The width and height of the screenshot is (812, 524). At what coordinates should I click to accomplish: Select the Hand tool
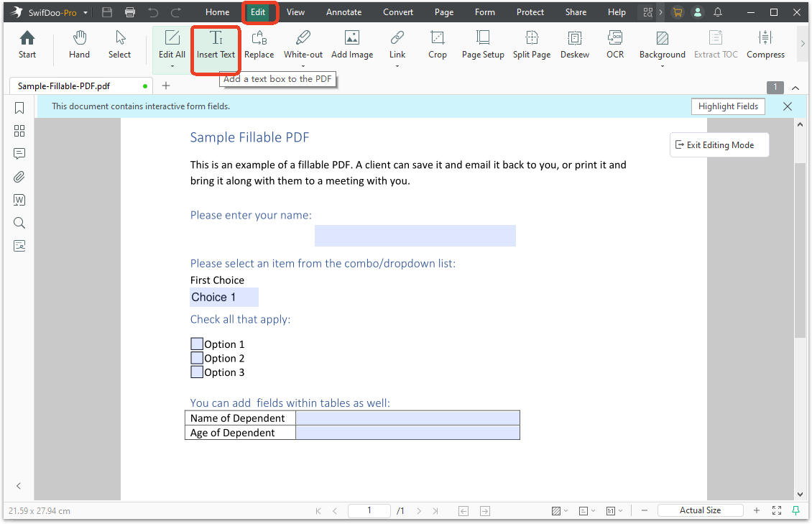tap(79, 45)
